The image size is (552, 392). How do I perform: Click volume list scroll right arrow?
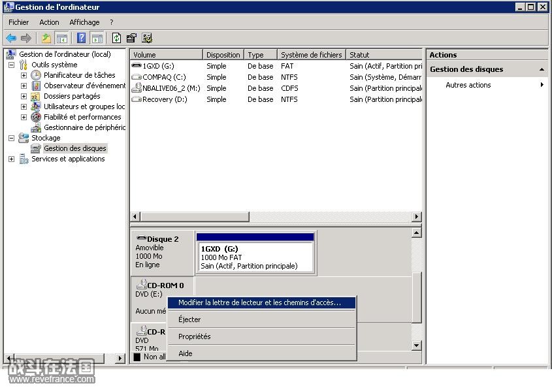pyautogui.click(x=417, y=217)
